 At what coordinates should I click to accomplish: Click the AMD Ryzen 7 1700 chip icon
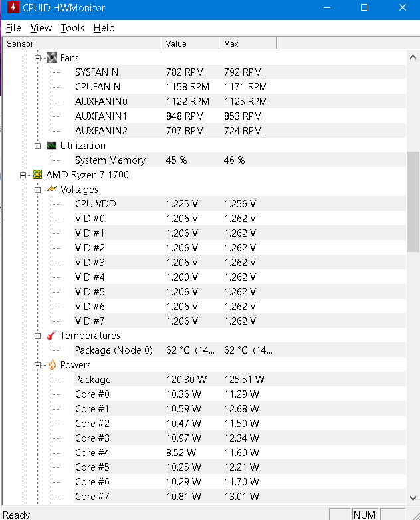point(37,174)
